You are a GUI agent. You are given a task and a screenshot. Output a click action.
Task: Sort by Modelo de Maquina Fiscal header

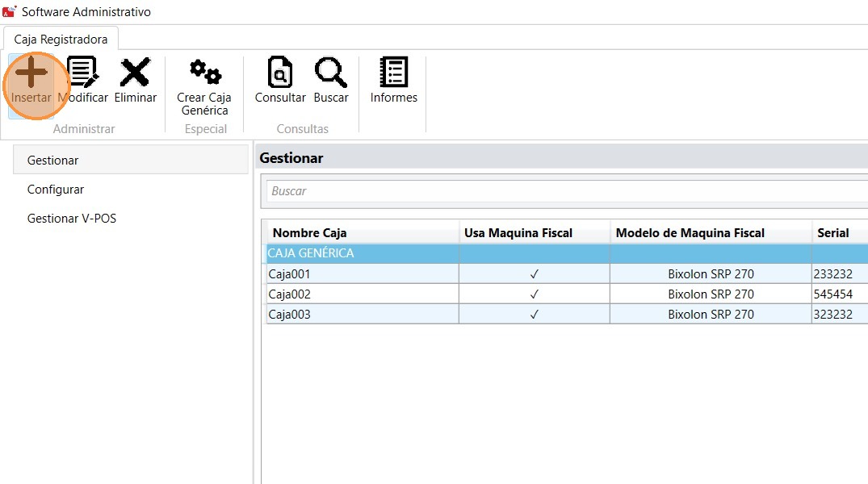point(690,233)
